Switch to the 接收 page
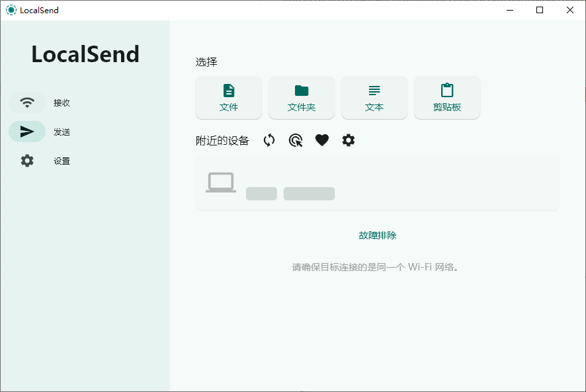586x392 pixels. pyautogui.click(x=62, y=102)
